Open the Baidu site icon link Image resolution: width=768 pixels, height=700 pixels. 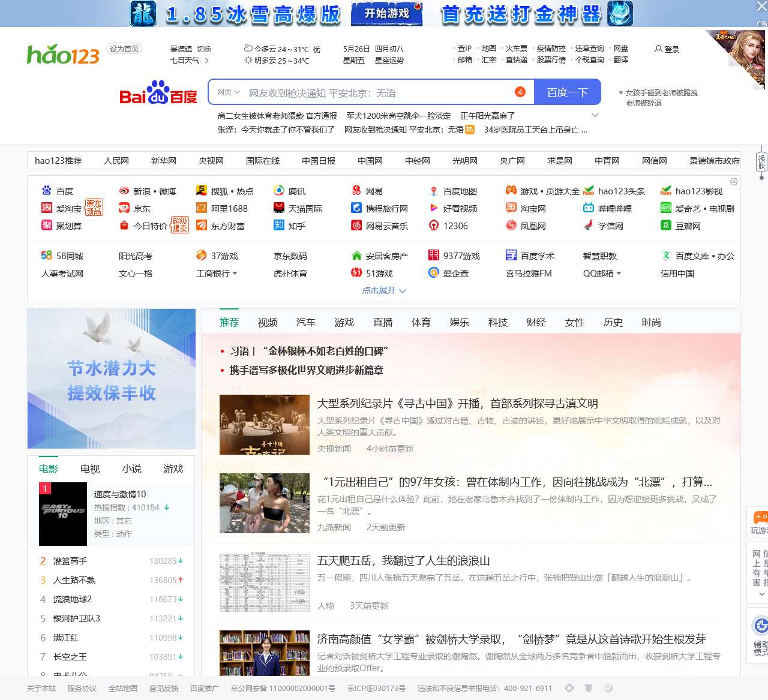(x=46, y=191)
